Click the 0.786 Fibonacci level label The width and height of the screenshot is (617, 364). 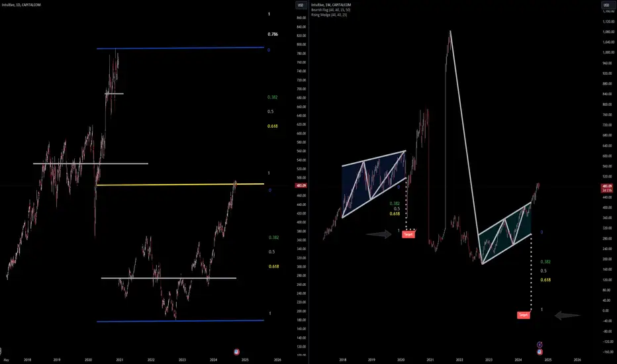[x=273, y=34]
